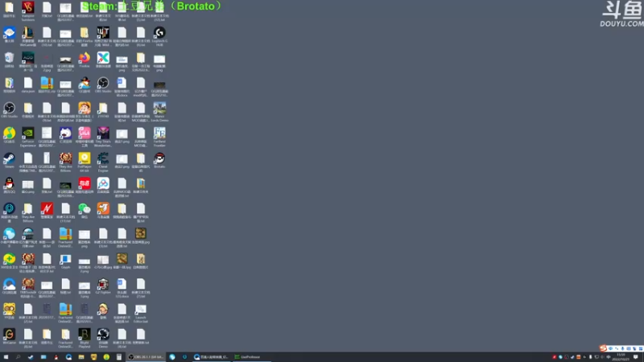Open the Windows Start menu

(6, 357)
